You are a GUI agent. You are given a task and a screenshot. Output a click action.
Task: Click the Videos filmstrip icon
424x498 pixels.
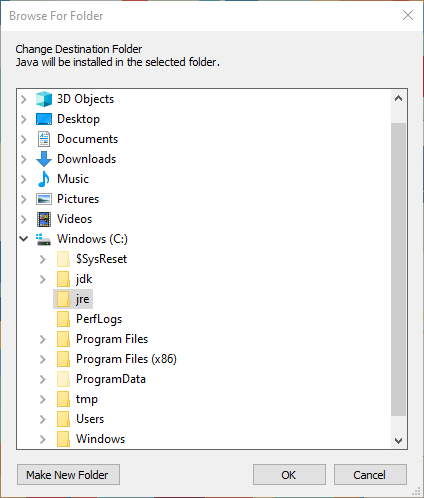coord(44,219)
